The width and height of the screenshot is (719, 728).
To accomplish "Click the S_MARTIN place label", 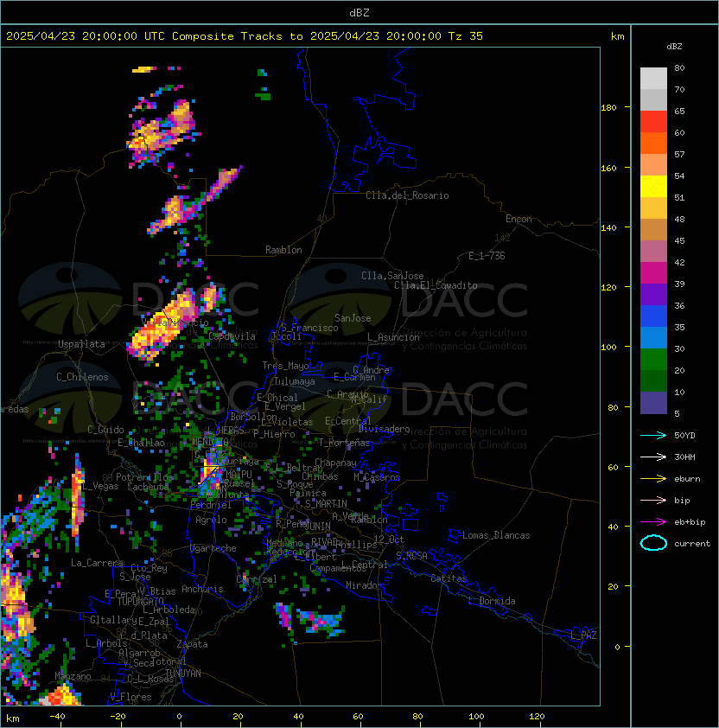I will coord(326,504).
